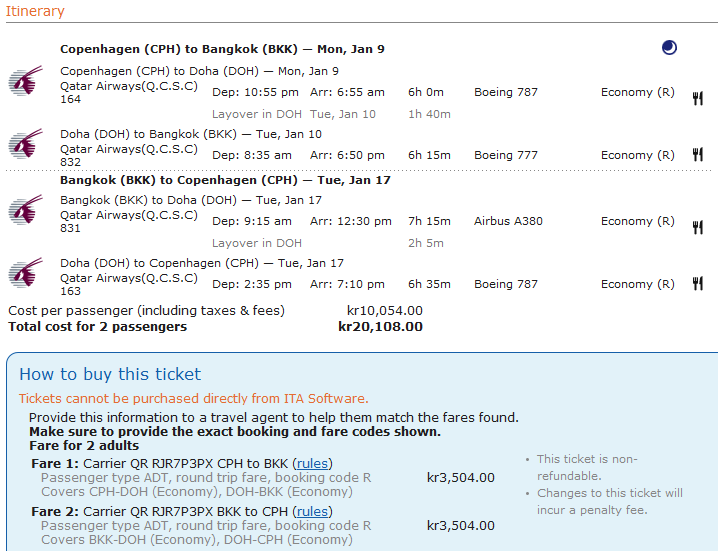Click the cost per passenger kr10,054.00 amount

point(384,311)
